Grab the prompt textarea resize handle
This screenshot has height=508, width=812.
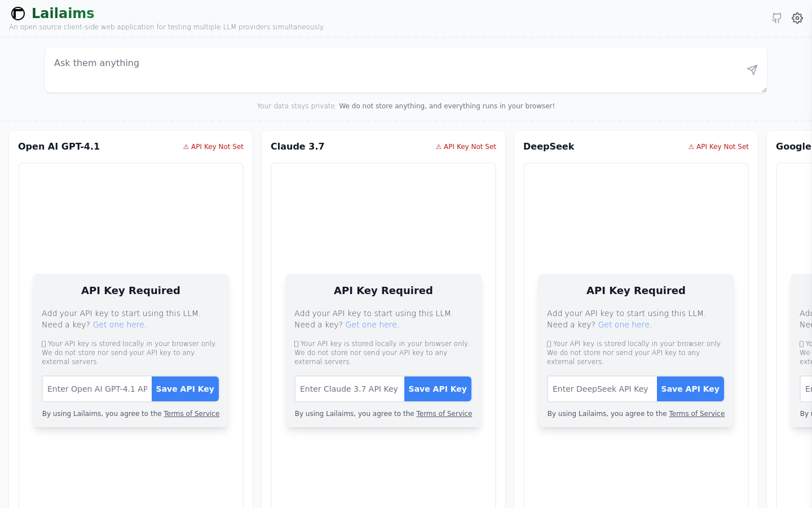[764, 89]
